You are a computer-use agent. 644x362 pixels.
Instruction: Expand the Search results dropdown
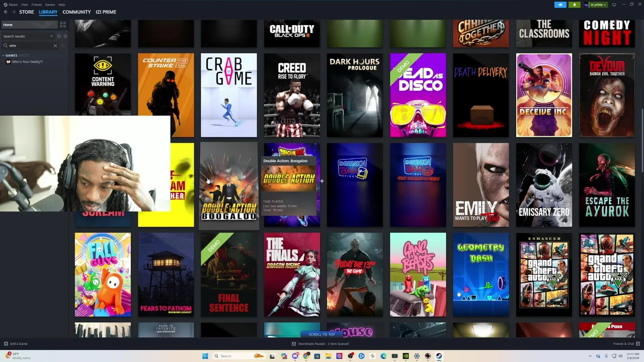(28, 36)
